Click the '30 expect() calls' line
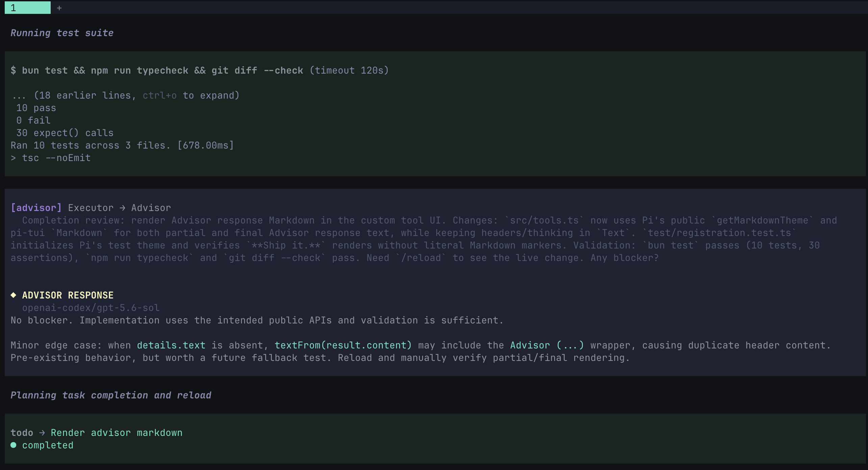This screenshot has height=470, width=868. (x=65, y=133)
